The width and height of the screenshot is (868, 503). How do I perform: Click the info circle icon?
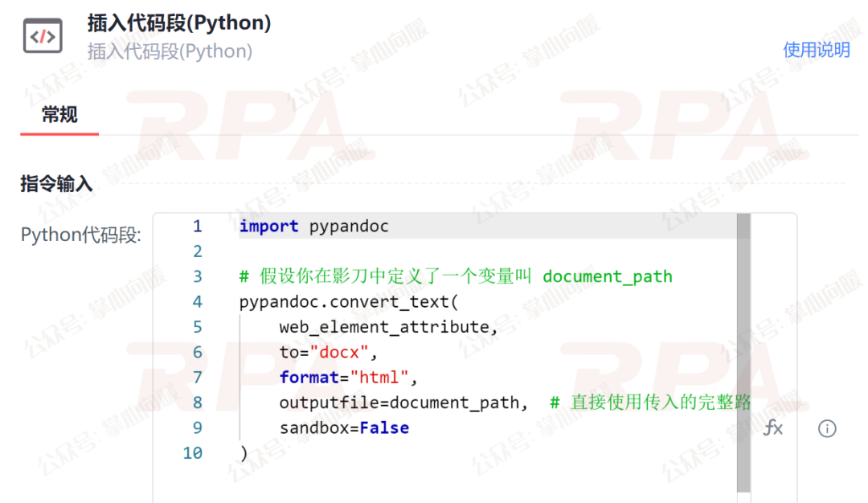pos(827,428)
